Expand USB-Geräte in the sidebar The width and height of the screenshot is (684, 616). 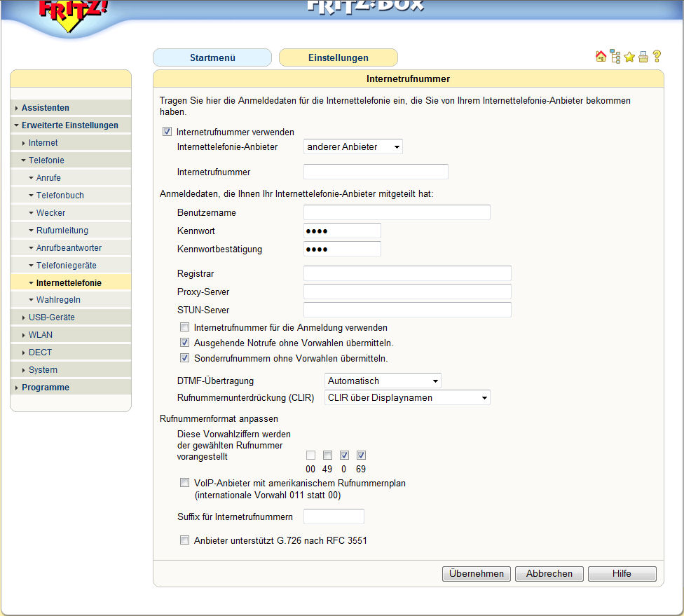(x=71, y=317)
